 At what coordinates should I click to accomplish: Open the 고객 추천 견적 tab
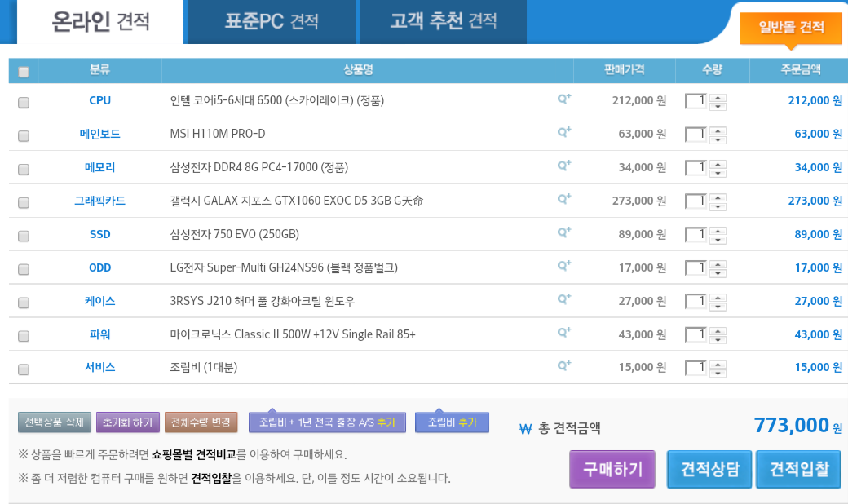point(443,22)
